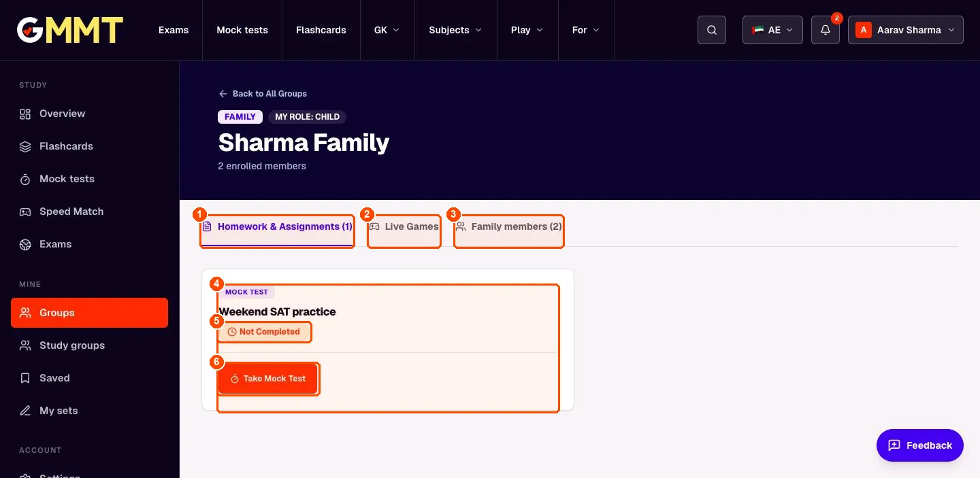
Task: Click the Speed Match gamepad icon
Action: [25, 211]
